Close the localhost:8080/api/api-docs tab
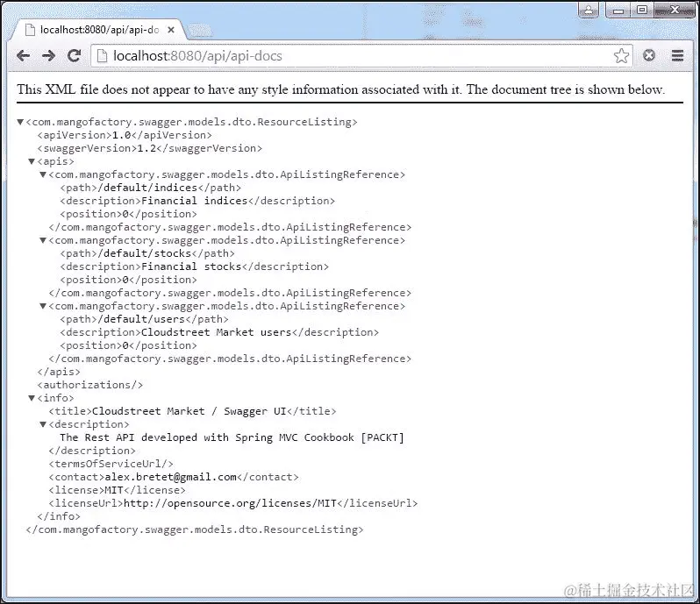 coord(170,30)
